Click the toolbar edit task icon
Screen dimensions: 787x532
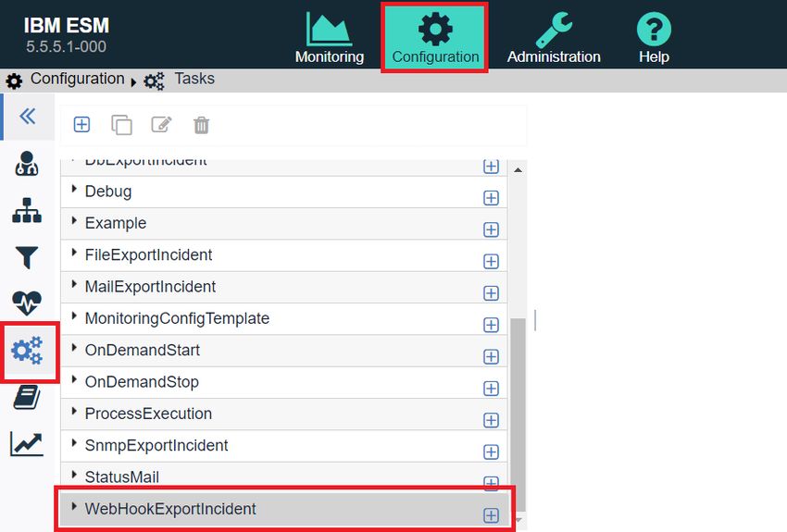(162, 124)
